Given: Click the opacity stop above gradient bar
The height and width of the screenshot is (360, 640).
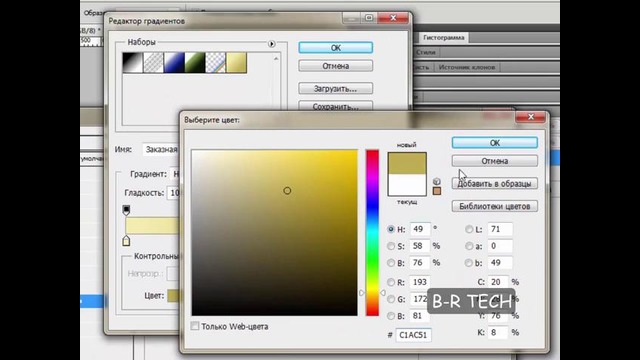Looking at the screenshot, I should (126, 210).
